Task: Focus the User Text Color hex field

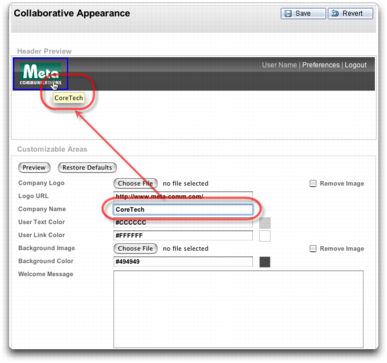Action: [x=183, y=223]
